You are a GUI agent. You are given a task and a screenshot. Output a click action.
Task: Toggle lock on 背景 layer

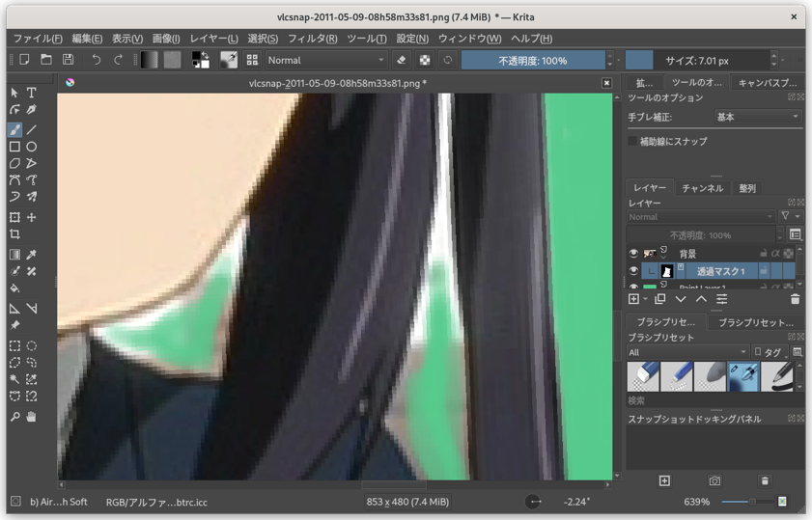pyautogui.click(x=763, y=254)
